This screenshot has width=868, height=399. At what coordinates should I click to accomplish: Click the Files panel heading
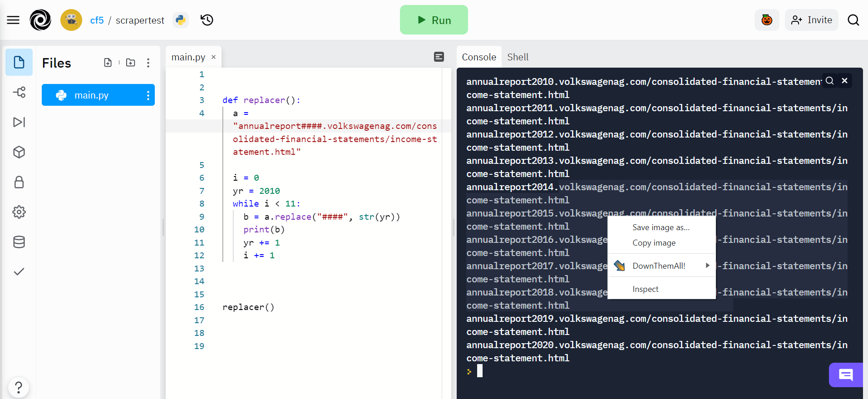[x=57, y=63]
